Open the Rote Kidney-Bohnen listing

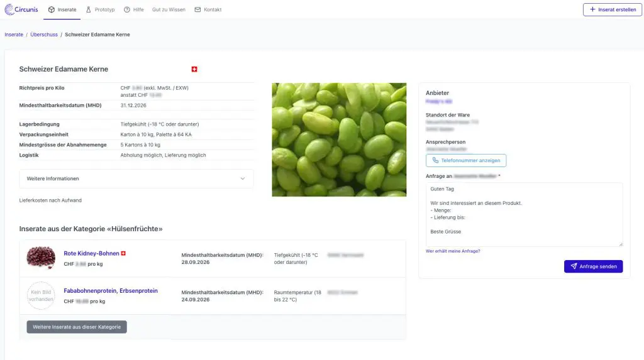click(91, 253)
